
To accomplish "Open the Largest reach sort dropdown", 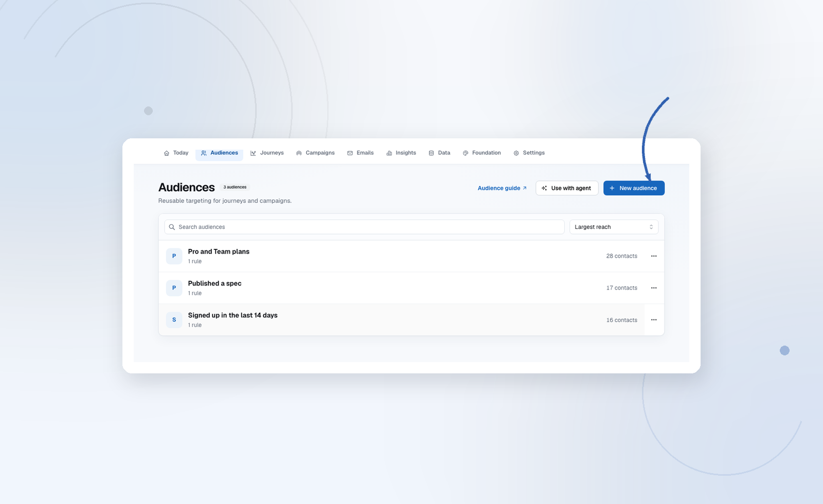I will click(x=614, y=227).
